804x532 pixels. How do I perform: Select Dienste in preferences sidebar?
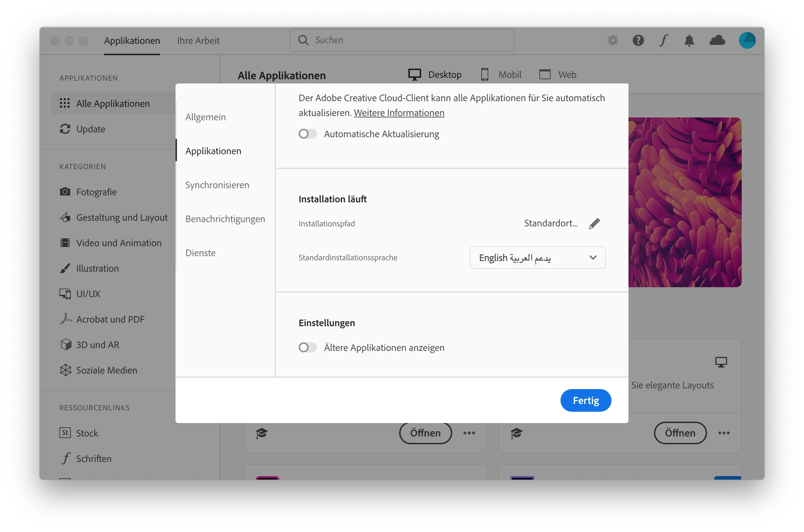200,253
